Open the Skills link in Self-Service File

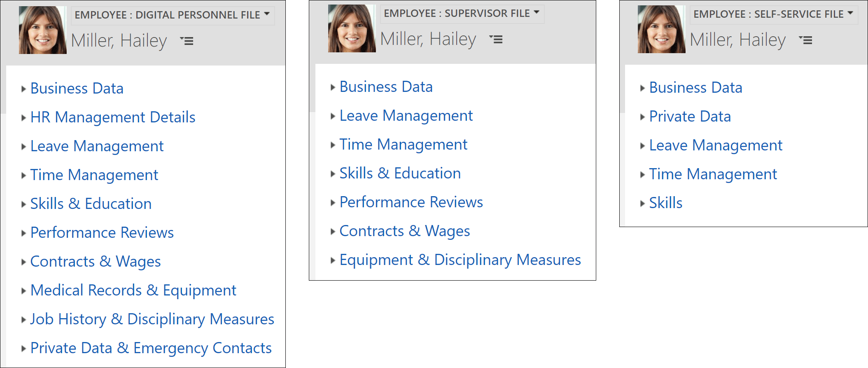click(665, 203)
